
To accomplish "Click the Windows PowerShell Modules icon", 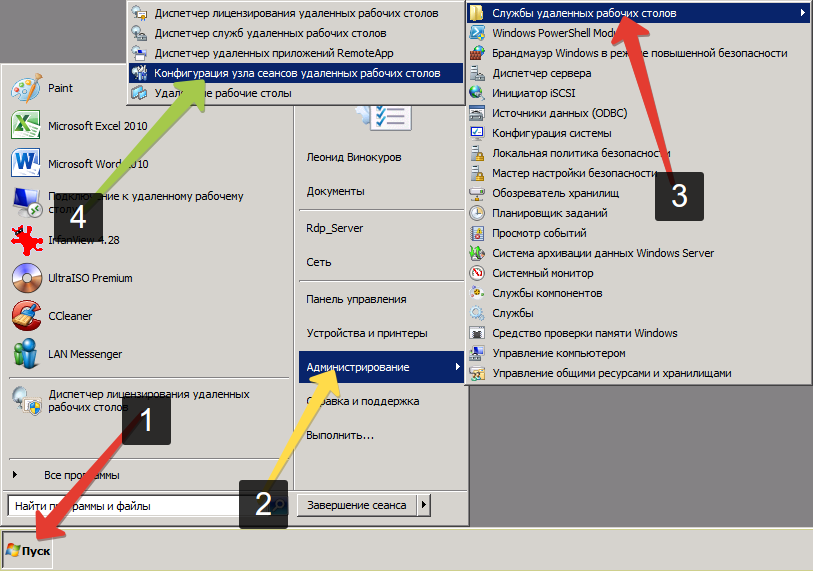I will click(477, 33).
